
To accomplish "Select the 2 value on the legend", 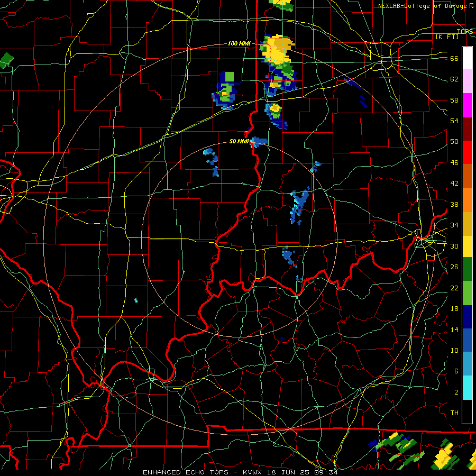I will click(456, 392).
